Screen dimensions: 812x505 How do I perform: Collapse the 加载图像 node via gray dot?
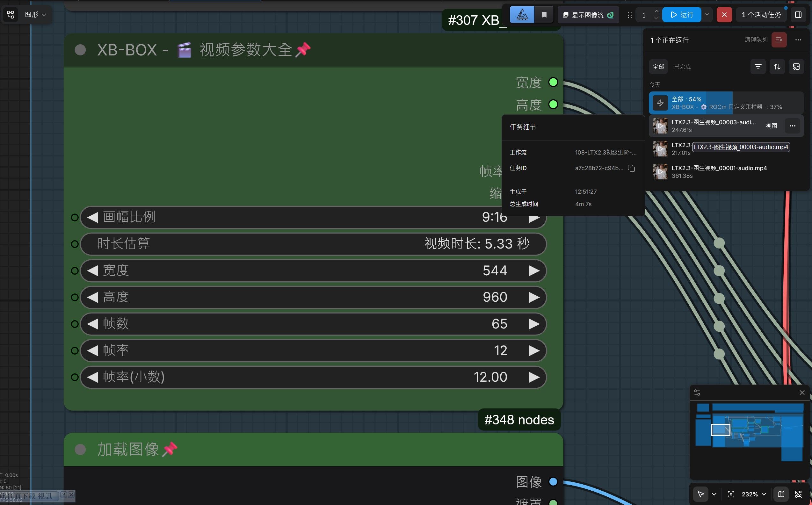pyautogui.click(x=80, y=449)
